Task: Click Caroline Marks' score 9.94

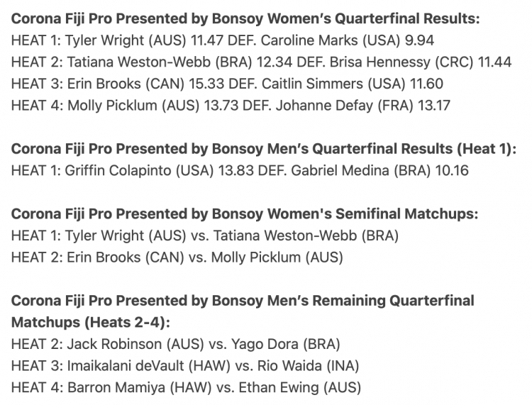Action: pos(420,40)
